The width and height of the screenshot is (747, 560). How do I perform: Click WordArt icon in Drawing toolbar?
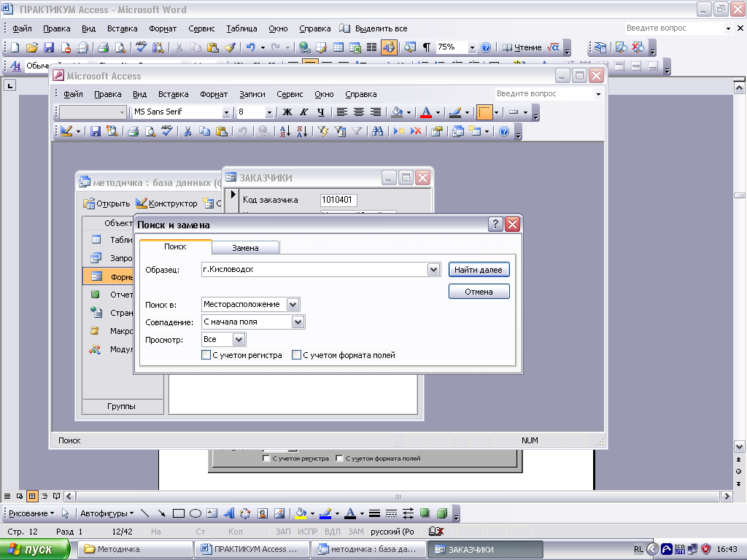[x=229, y=513]
